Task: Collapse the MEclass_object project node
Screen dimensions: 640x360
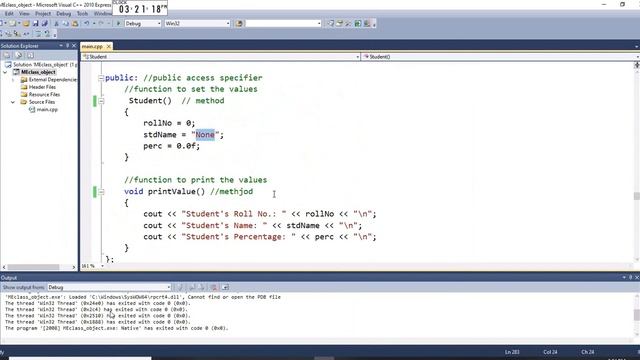Action: [5, 72]
